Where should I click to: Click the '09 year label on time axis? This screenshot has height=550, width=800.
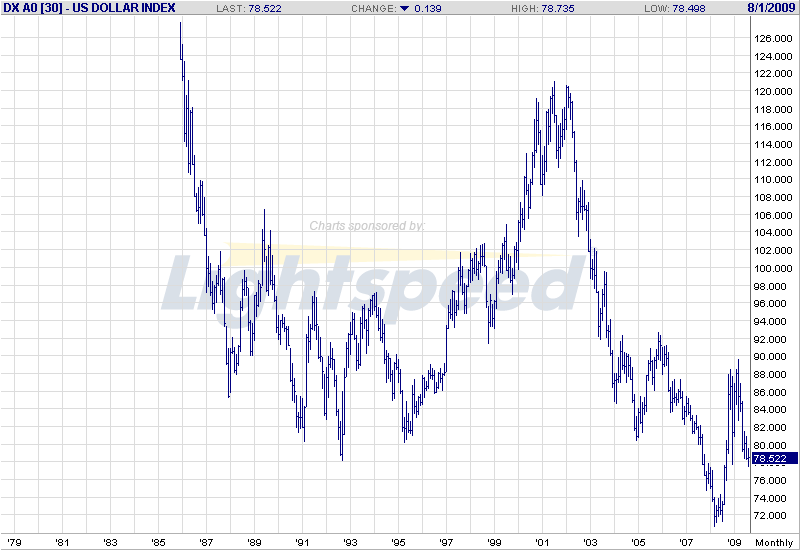(734, 542)
